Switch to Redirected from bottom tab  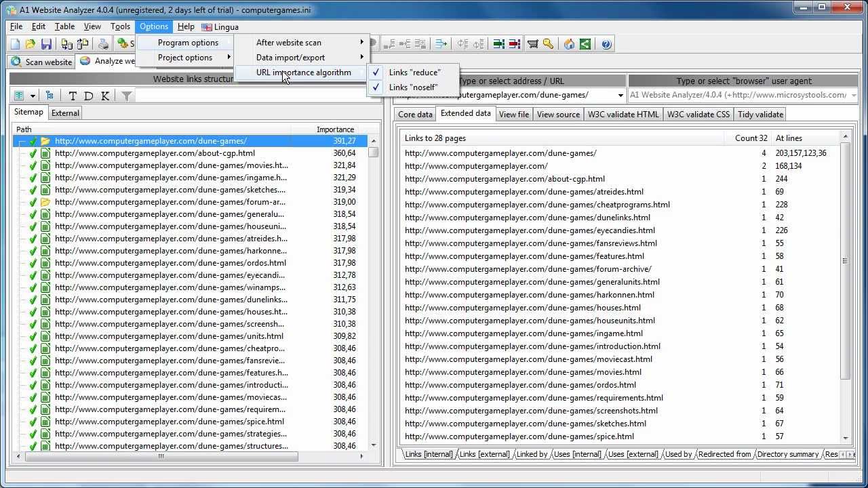[724, 454]
